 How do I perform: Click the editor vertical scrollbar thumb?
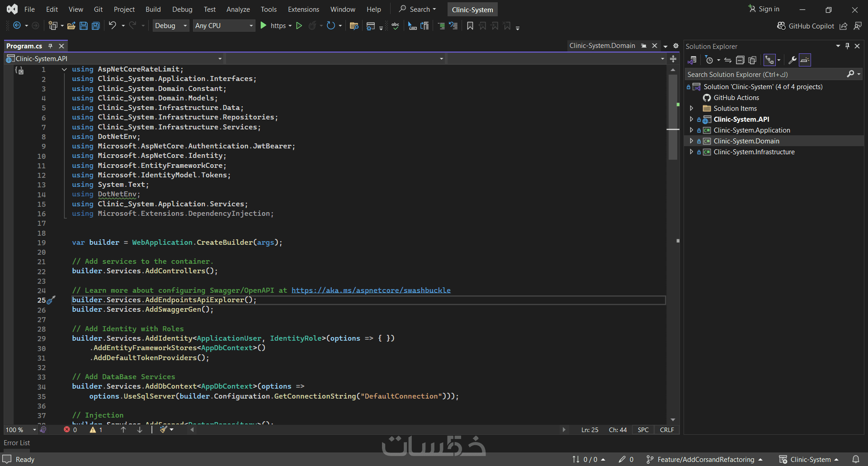click(x=673, y=117)
